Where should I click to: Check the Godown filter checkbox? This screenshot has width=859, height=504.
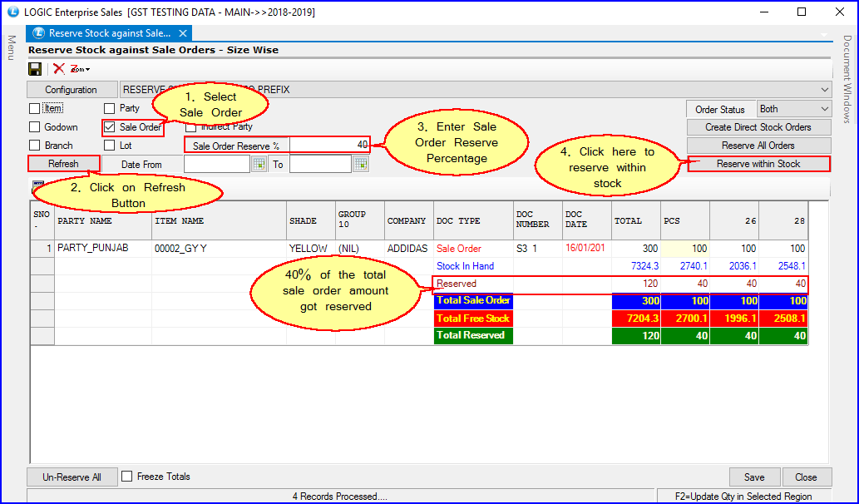[34, 127]
